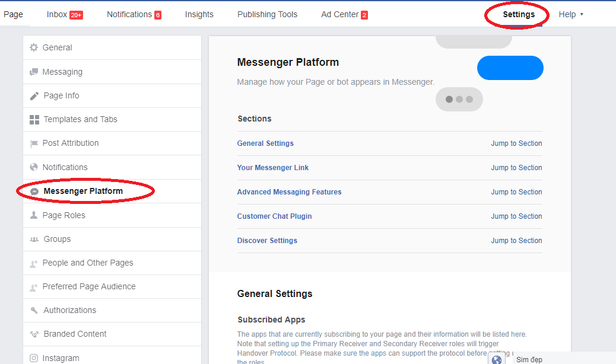Jump to Section for Customer Chat Plugin

click(x=516, y=216)
